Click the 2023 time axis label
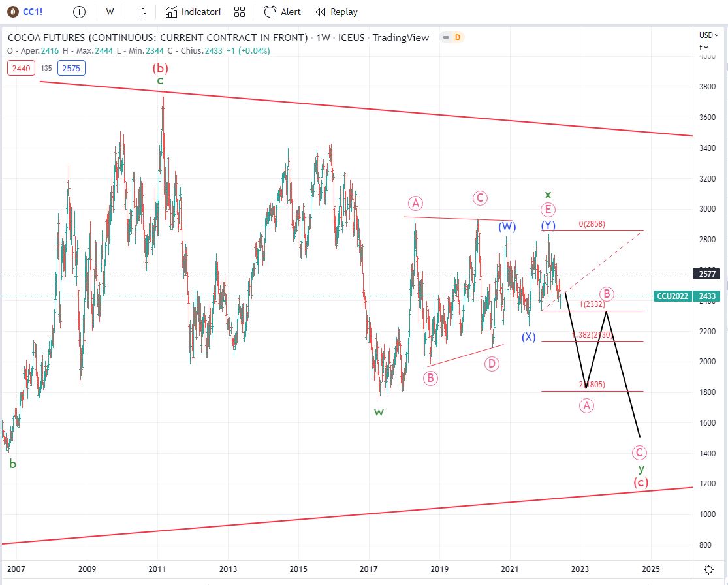The image size is (728, 585). coord(580,569)
